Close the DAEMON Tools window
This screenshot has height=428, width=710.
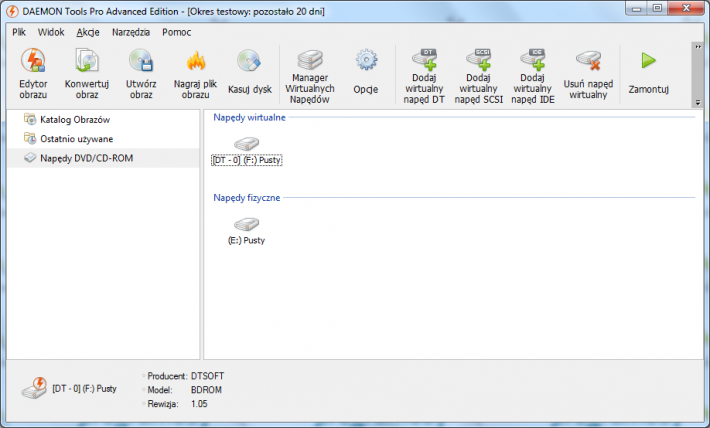(x=686, y=8)
